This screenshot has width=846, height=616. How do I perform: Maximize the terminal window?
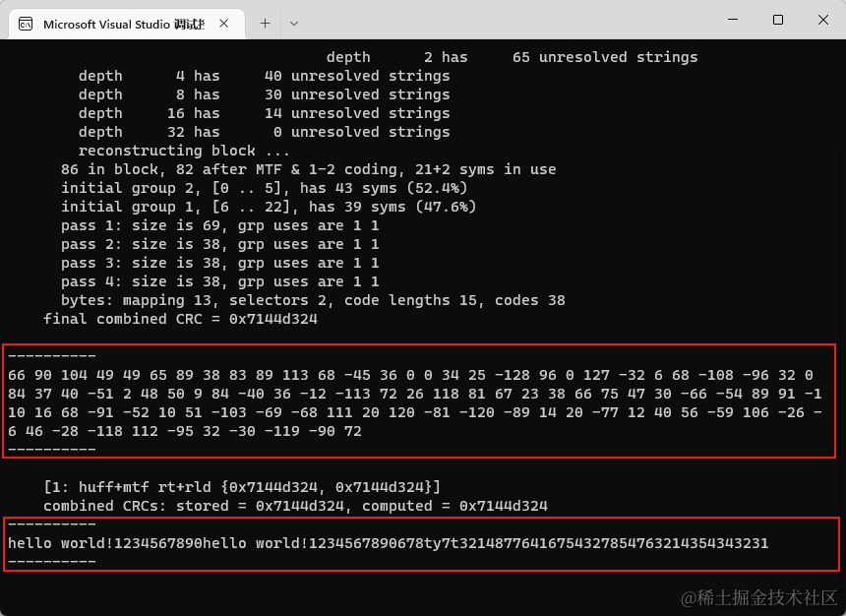point(778,20)
